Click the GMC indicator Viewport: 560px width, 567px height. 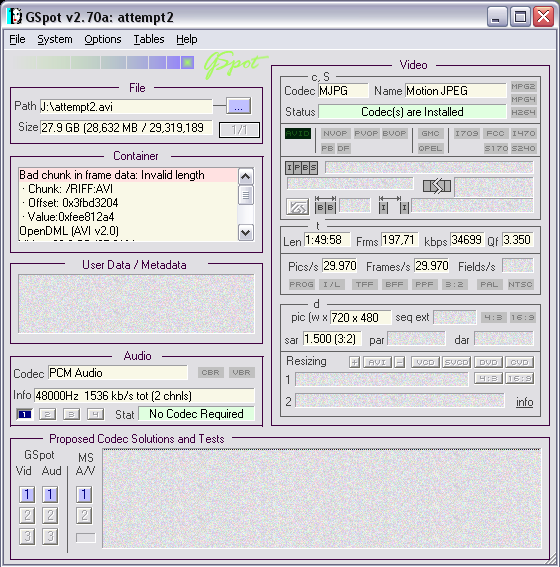pyautogui.click(x=430, y=133)
